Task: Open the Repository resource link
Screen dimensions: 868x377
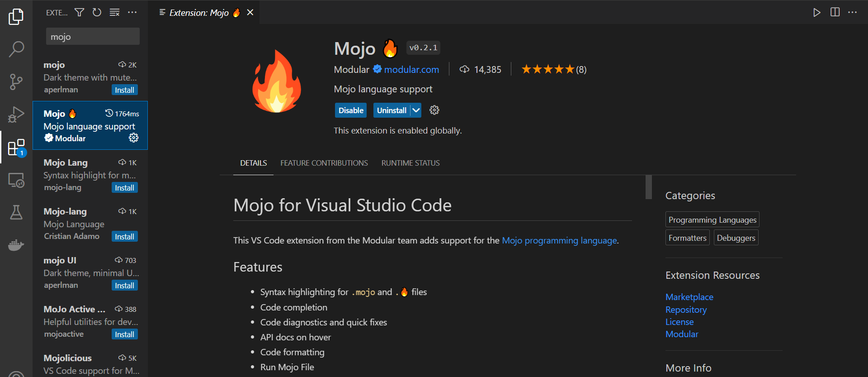Action: [x=686, y=310]
